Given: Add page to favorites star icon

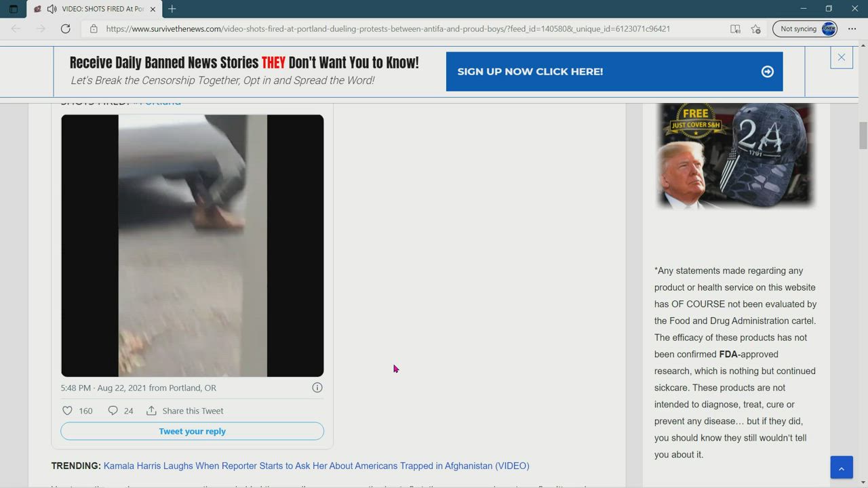Looking at the screenshot, I should 755,28.
